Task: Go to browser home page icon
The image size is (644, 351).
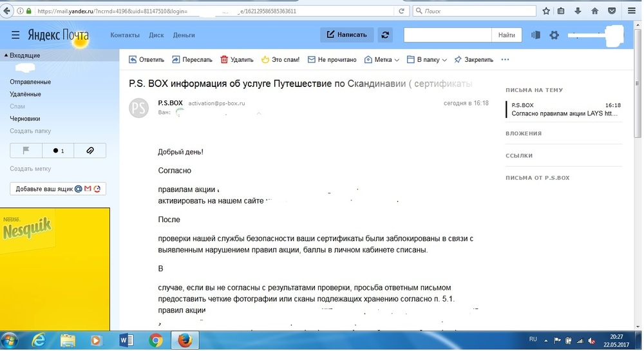Action: coord(594,11)
